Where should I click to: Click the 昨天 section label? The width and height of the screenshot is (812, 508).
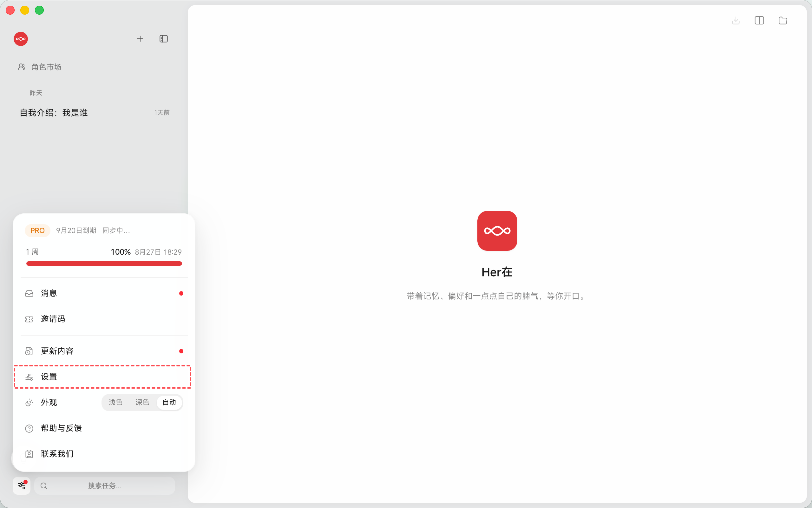click(x=36, y=93)
